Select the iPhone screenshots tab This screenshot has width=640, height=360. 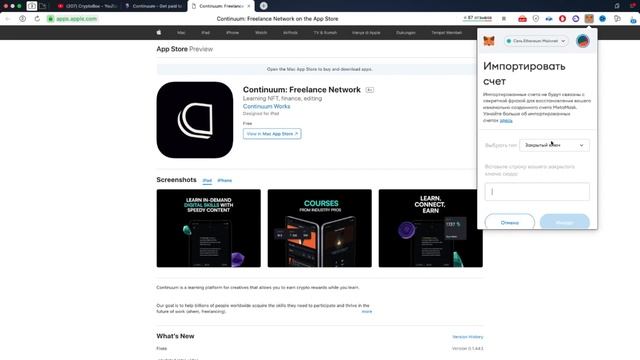pos(224,180)
